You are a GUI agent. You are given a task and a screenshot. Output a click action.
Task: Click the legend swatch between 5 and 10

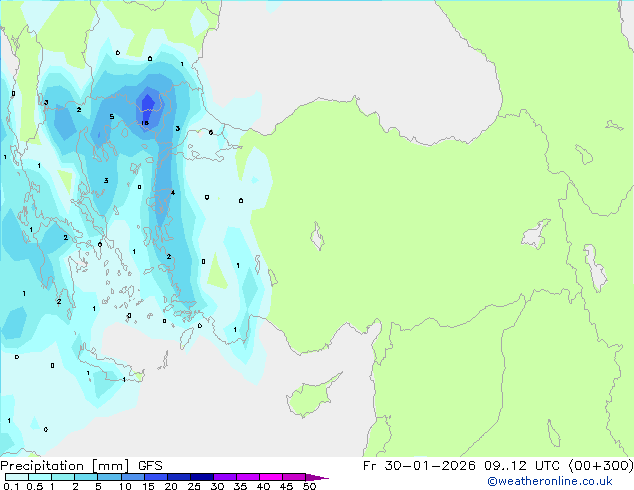[x=110, y=477]
